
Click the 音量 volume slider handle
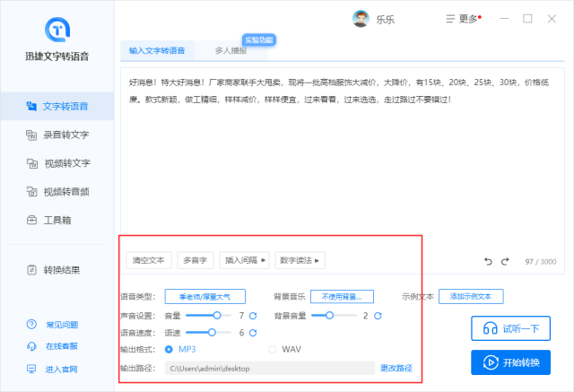pyautogui.click(x=217, y=315)
